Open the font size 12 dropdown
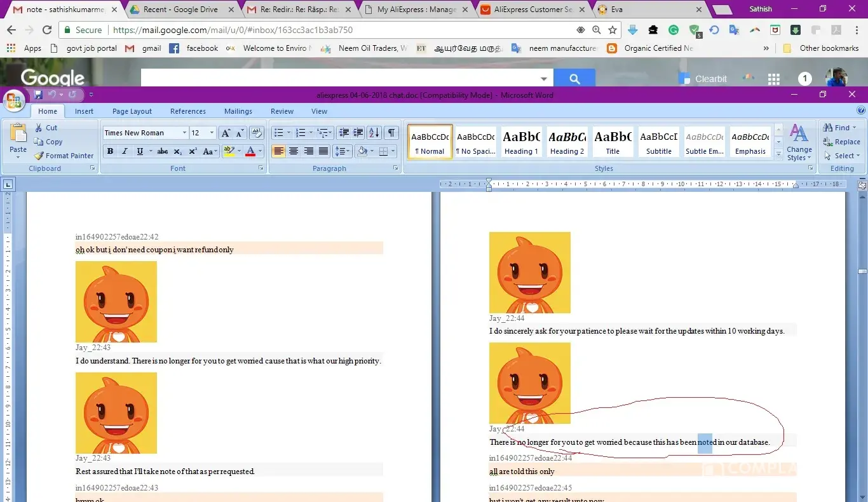Image resolution: width=868 pixels, height=502 pixels. point(211,133)
